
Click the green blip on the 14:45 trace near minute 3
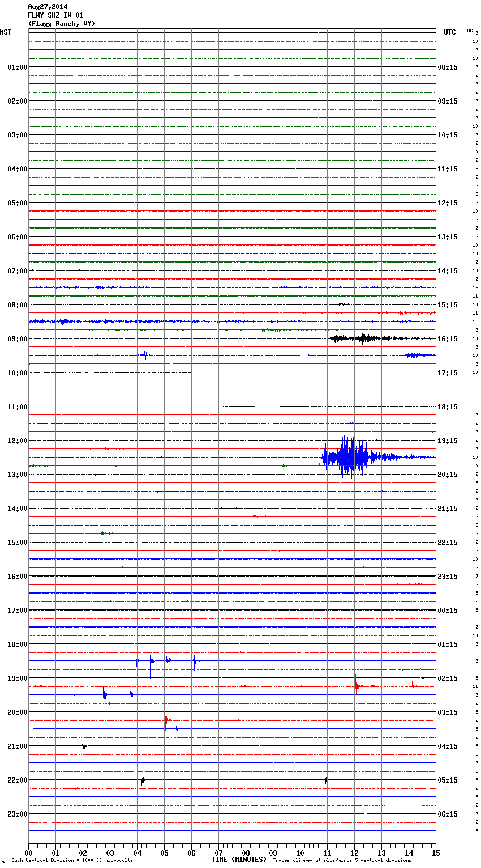coord(102,533)
